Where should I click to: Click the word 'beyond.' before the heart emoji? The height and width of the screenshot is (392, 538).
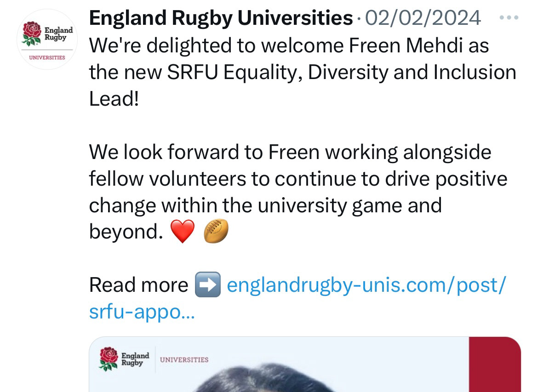click(x=126, y=232)
